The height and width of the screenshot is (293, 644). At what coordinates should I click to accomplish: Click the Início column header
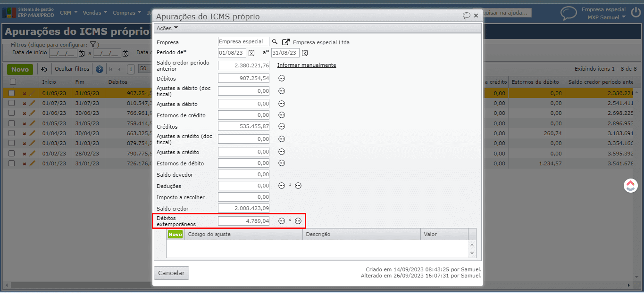(55, 82)
